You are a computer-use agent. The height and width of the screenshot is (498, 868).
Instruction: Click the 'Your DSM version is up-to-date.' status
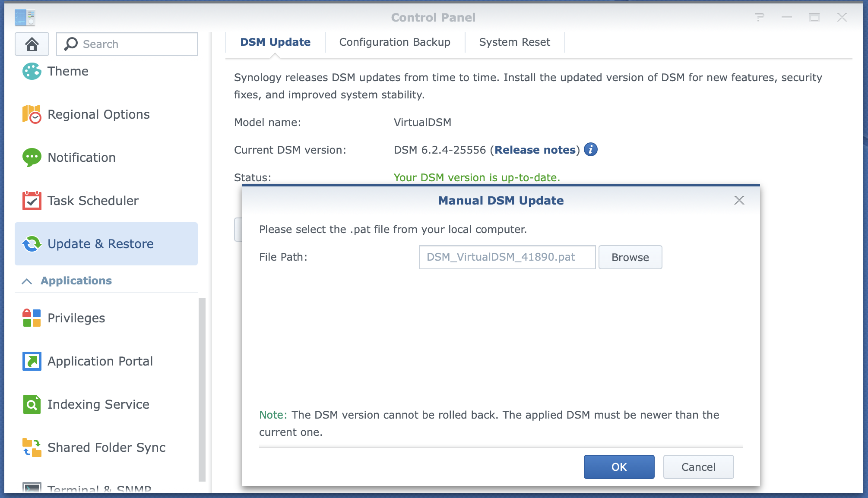coord(477,177)
